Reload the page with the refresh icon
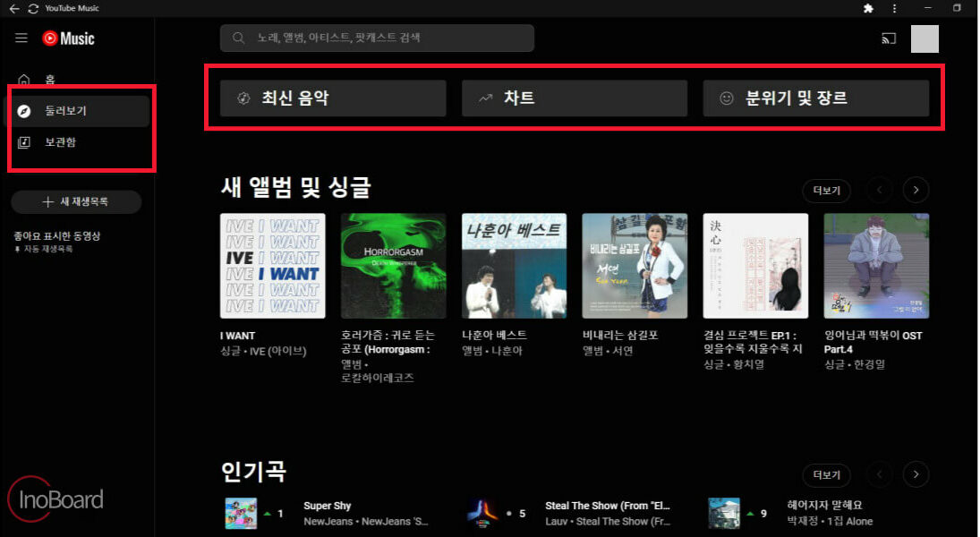The image size is (980, 537). (33, 9)
